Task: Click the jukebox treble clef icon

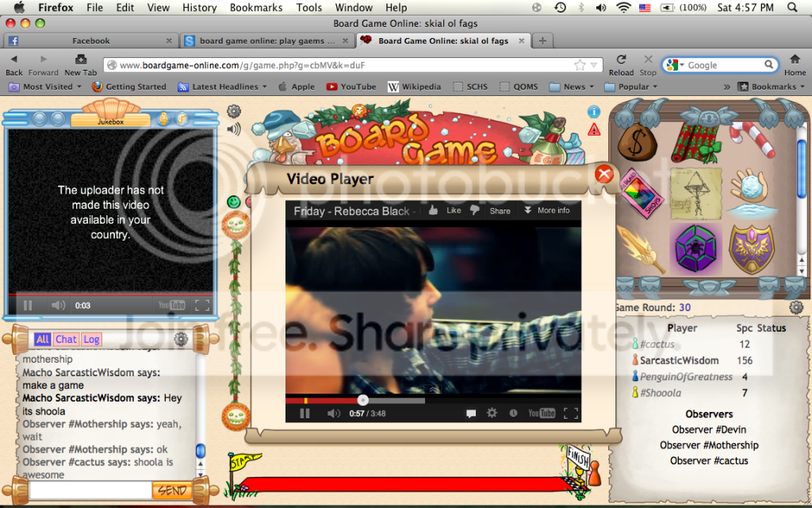Action: [163, 119]
